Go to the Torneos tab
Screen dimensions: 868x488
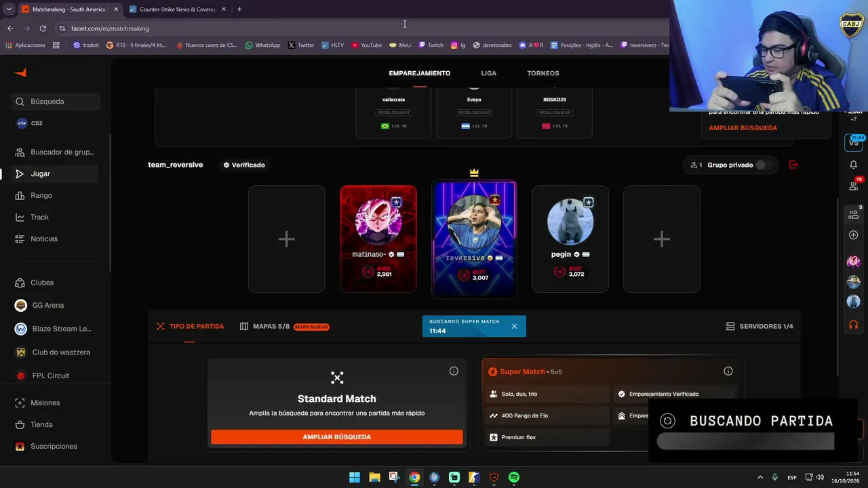coord(543,73)
